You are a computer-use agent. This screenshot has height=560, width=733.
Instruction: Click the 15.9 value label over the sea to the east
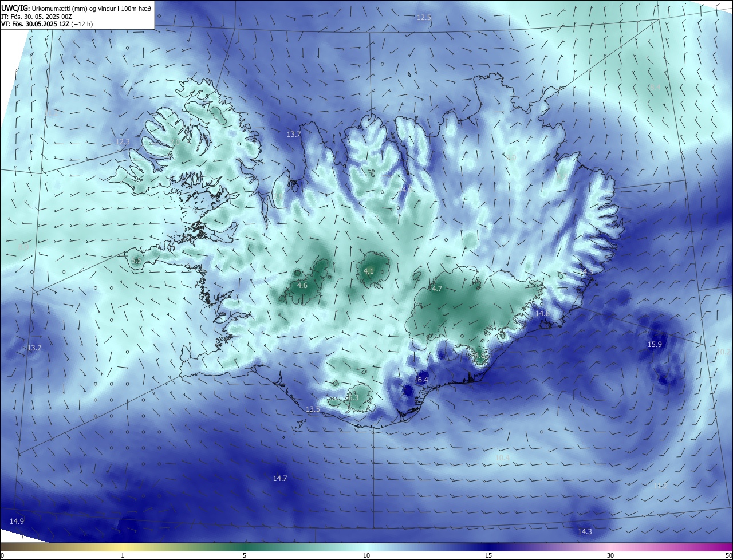point(655,344)
